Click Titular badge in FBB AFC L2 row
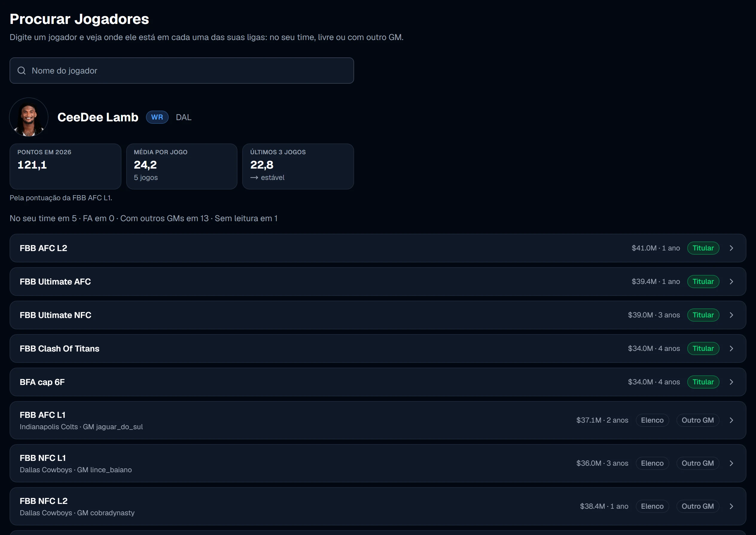 703,248
